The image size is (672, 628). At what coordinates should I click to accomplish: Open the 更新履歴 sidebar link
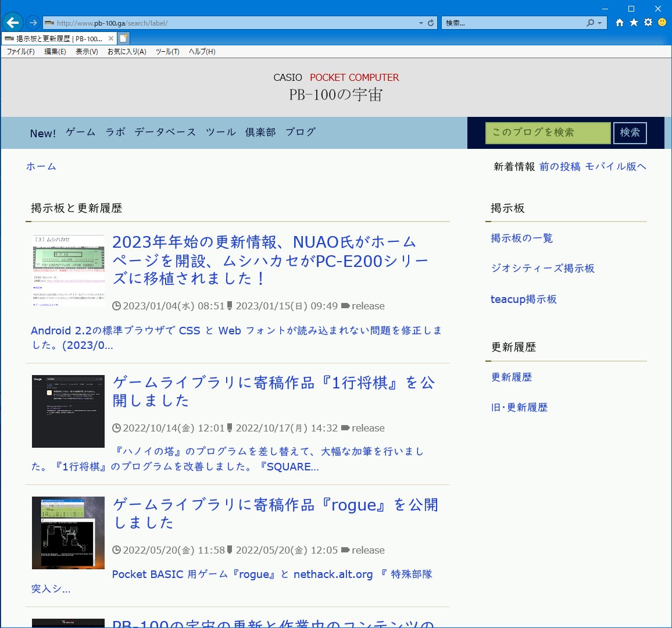tap(512, 377)
